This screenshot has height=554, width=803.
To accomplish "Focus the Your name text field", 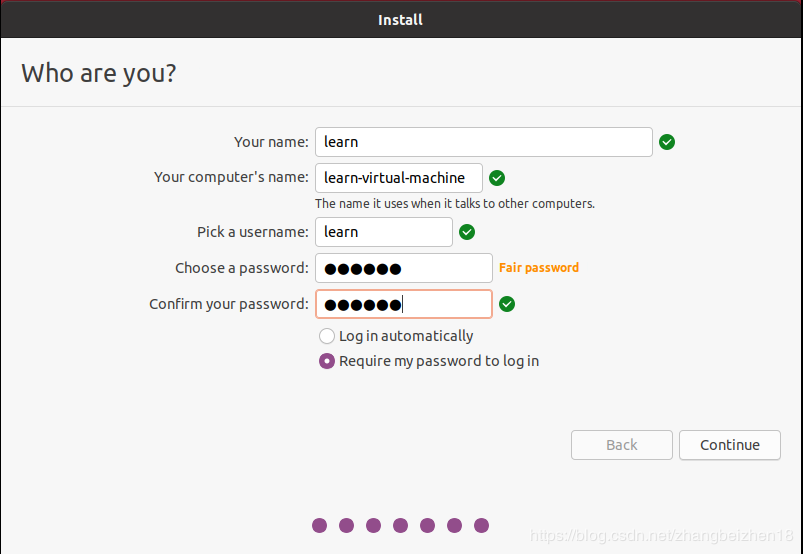I will (x=483, y=142).
